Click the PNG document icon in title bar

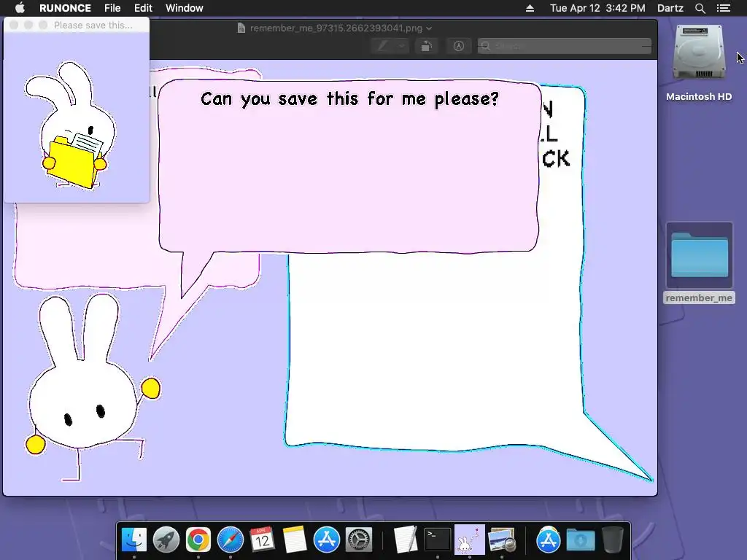(x=241, y=28)
